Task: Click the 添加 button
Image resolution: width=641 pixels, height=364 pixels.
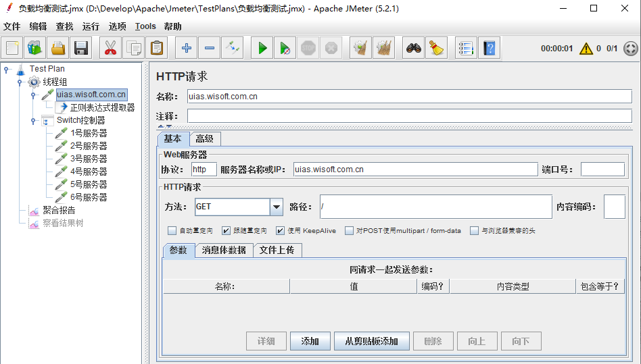Action: pos(310,341)
